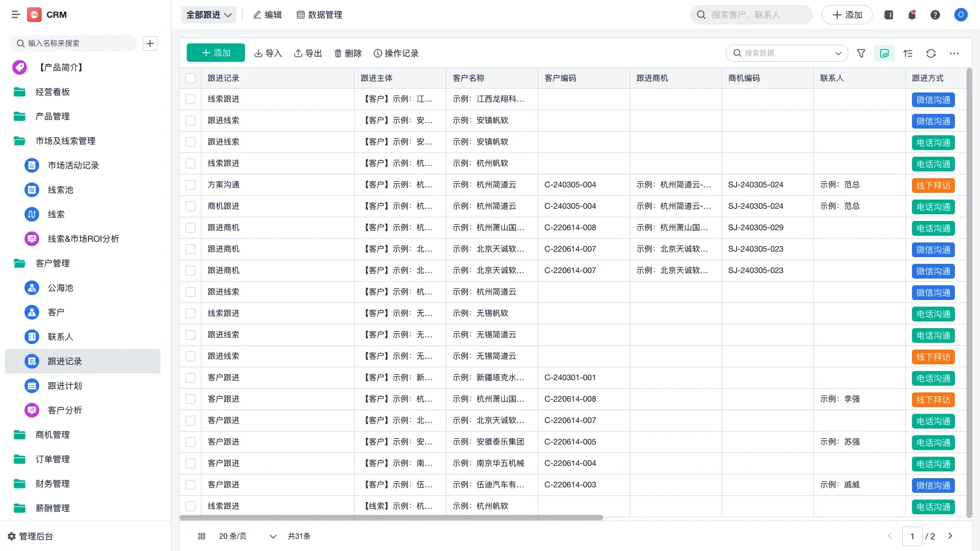Open the search data field dropdown arrow
The width and height of the screenshot is (980, 551).
click(839, 53)
